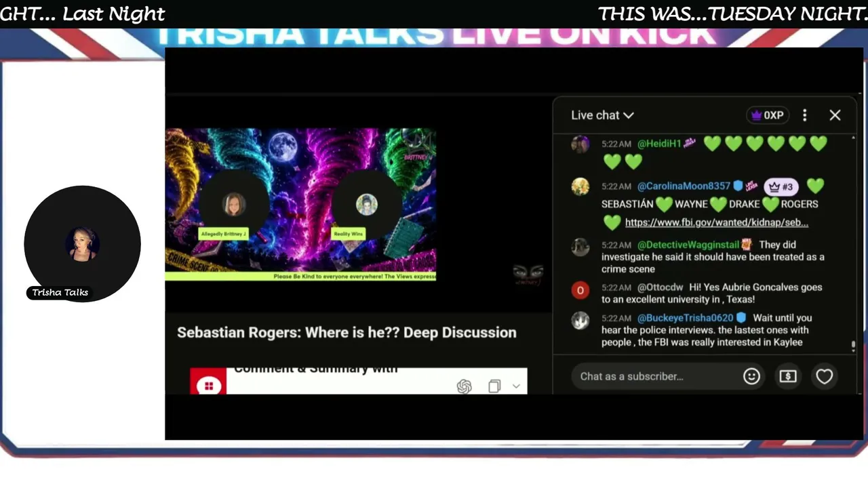Click the 'Trisha Talks' name label
This screenshot has width=868, height=488.
(60, 293)
